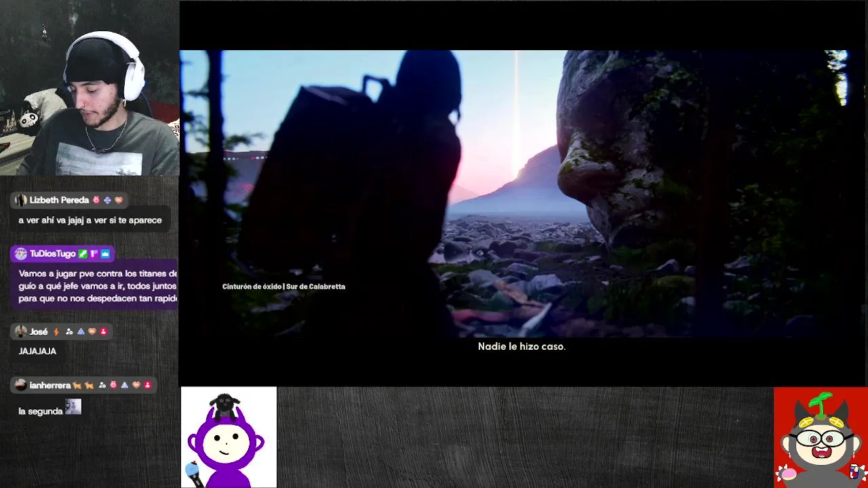Click the blue triangle badge beside ianherrera
This screenshot has width=868, height=488.
[x=125, y=385]
